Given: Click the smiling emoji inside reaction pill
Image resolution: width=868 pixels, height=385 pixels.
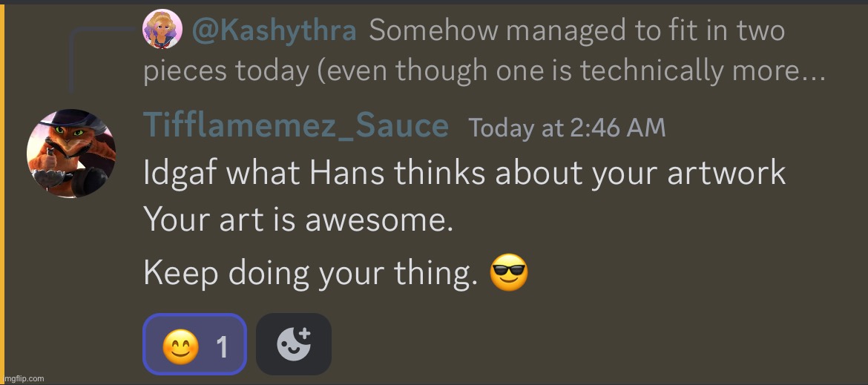Looking at the screenshot, I should [180, 346].
